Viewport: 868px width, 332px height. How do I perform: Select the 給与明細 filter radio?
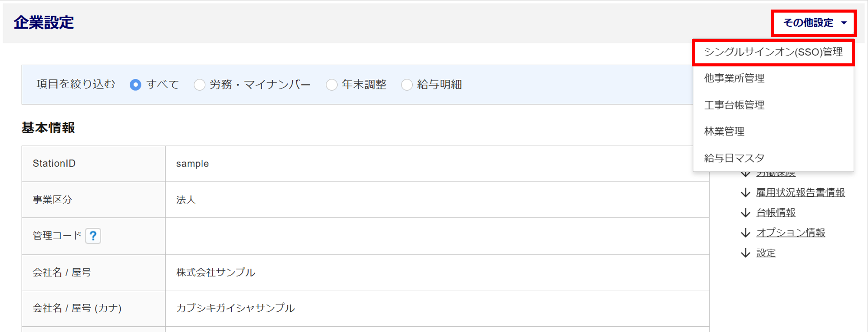coord(407,85)
